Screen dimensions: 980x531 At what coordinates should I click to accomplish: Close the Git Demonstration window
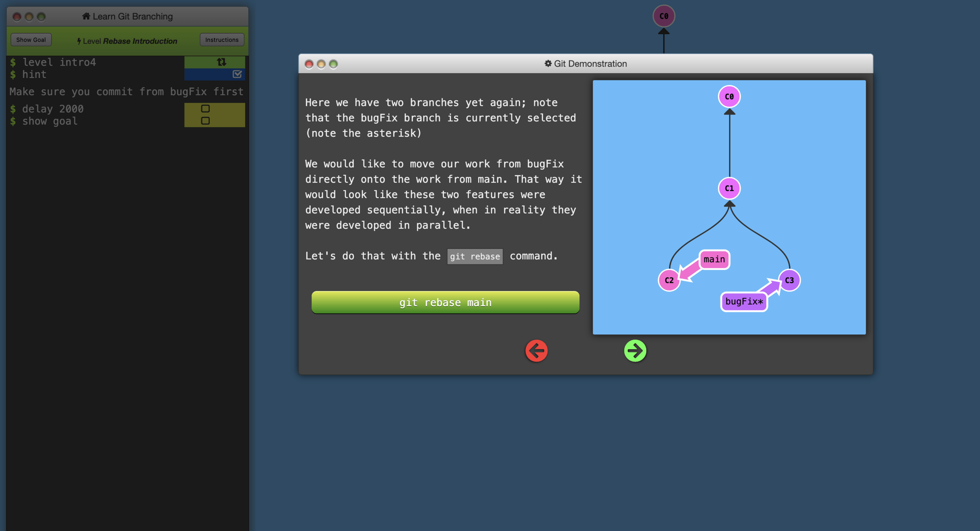(309, 64)
